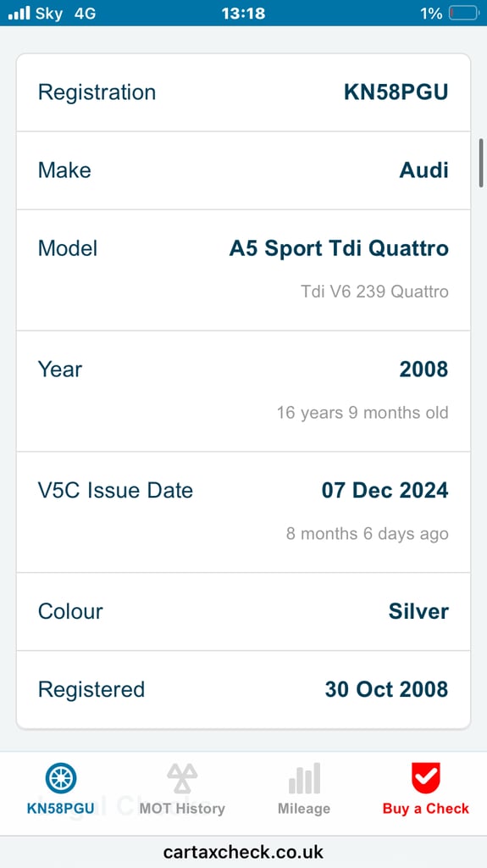Select the V5C Issue Date row
This screenshot has width=487, height=868.
pyautogui.click(x=244, y=512)
